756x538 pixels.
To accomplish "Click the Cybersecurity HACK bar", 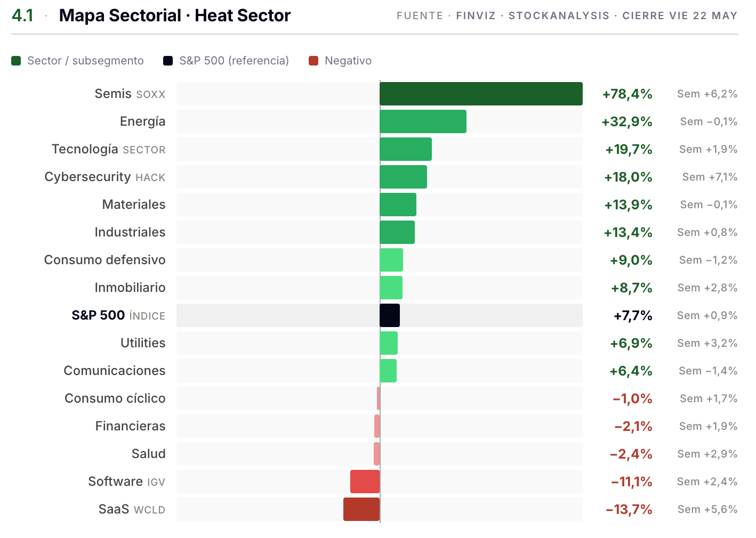I will pyautogui.click(x=403, y=177).
